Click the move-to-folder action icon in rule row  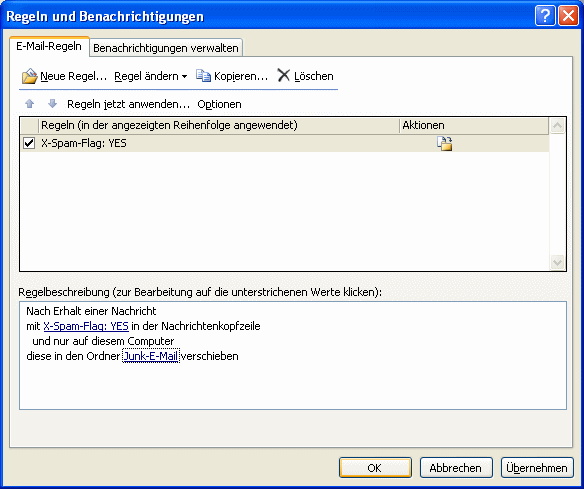pyautogui.click(x=445, y=143)
